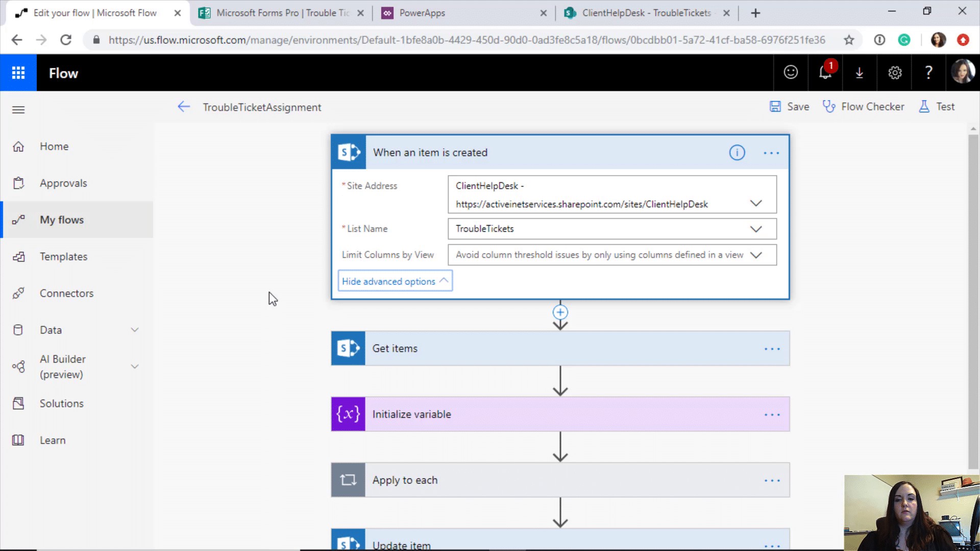This screenshot has width=980, height=551.
Task: Open the Limit Columns by View dropdown
Action: [x=756, y=255]
